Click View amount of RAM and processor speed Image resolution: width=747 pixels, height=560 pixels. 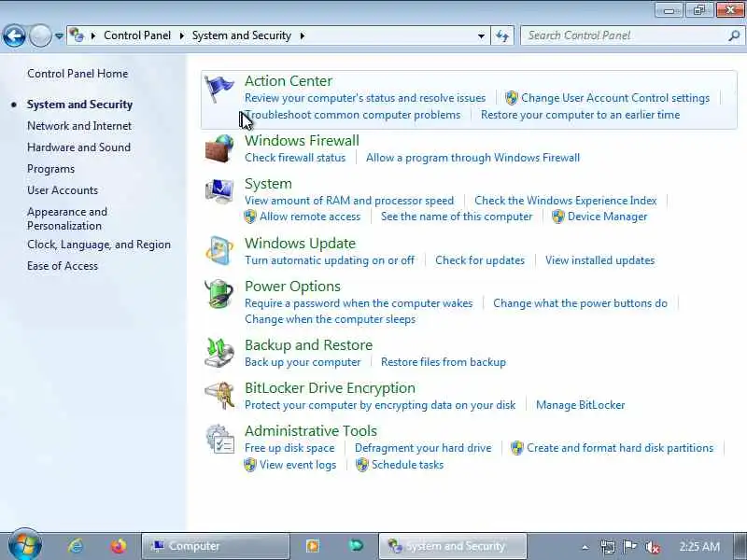pos(349,201)
